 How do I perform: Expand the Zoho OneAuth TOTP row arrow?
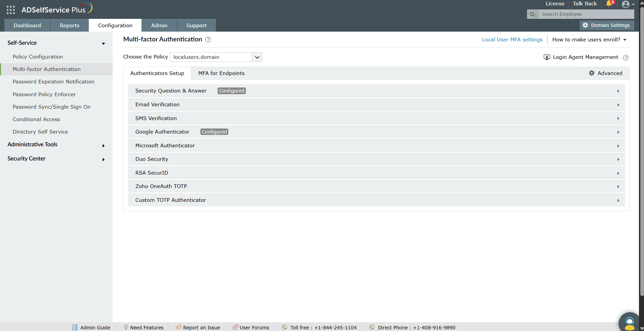[618, 187]
